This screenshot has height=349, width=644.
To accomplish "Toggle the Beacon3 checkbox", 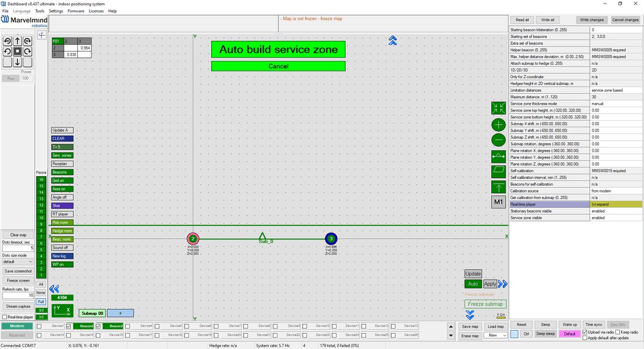I will pos(98,326).
